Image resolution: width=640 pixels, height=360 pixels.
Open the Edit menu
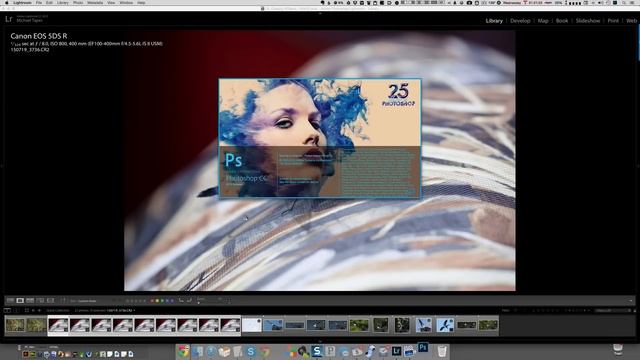[x=49, y=3]
